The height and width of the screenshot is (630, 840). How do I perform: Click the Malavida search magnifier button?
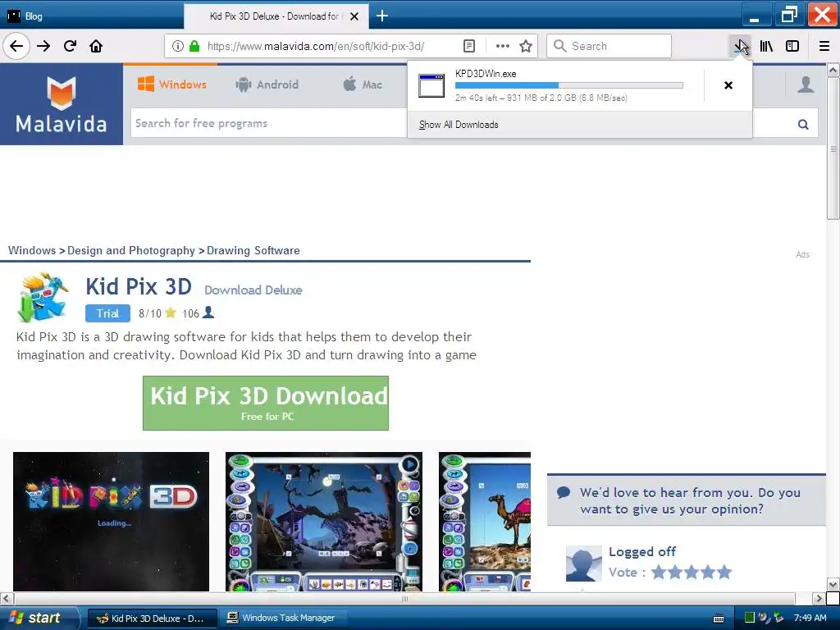click(x=803, y=125)
